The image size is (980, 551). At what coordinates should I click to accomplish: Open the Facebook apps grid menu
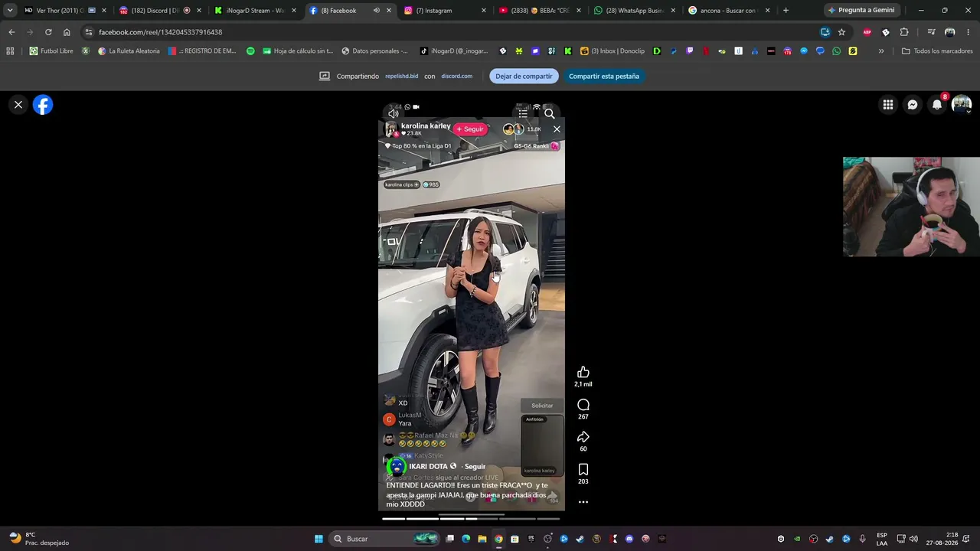888,105
